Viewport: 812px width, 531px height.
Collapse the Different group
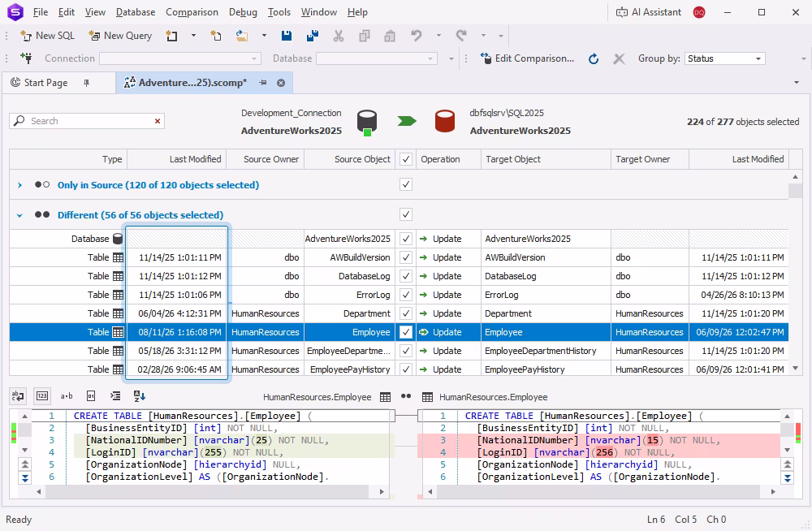click(x=19, y=215)
